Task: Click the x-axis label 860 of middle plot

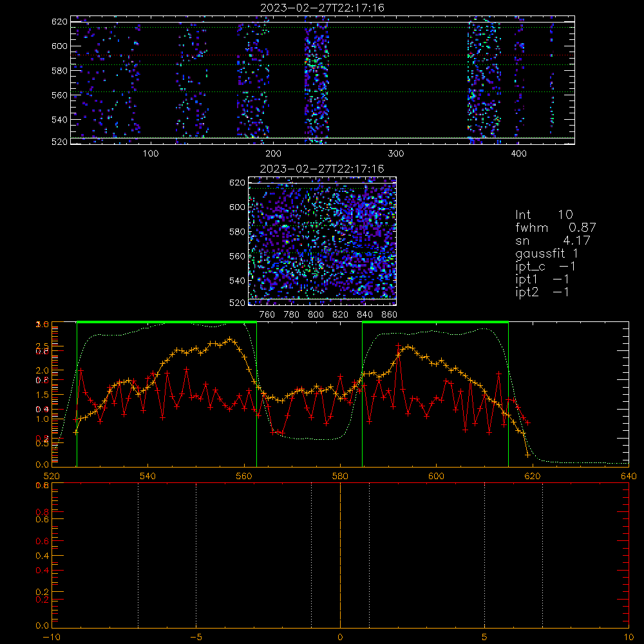Action: [389, 315]
